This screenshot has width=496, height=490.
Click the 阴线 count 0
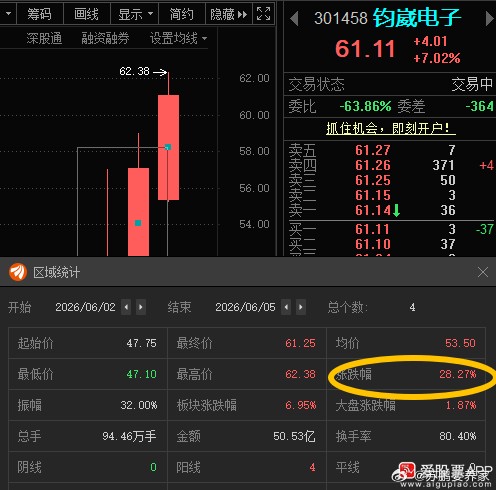[x=153, y=467]
